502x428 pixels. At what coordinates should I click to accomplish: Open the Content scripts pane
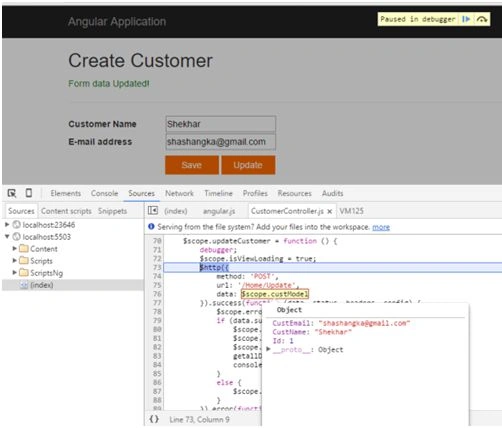[x=66, y=211]
